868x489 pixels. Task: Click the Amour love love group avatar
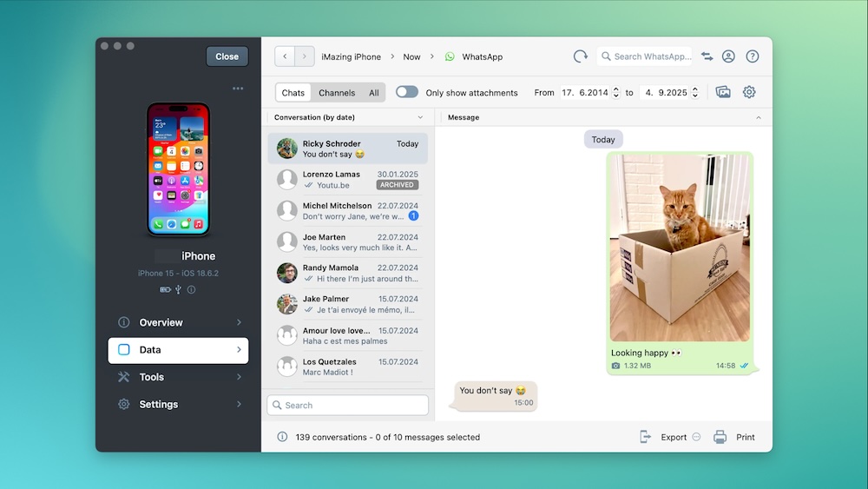point(287,335)
